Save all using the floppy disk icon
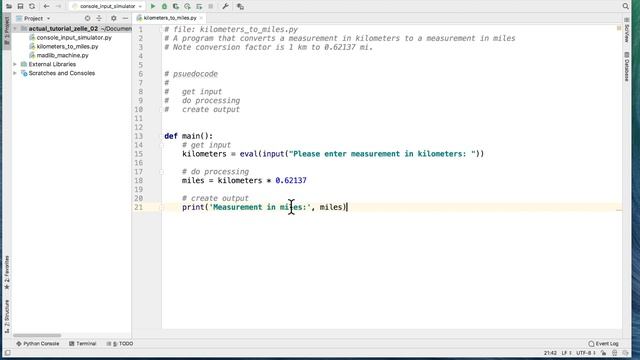The width and height of the screenshot is (640, 360). [x=20, y=6]
